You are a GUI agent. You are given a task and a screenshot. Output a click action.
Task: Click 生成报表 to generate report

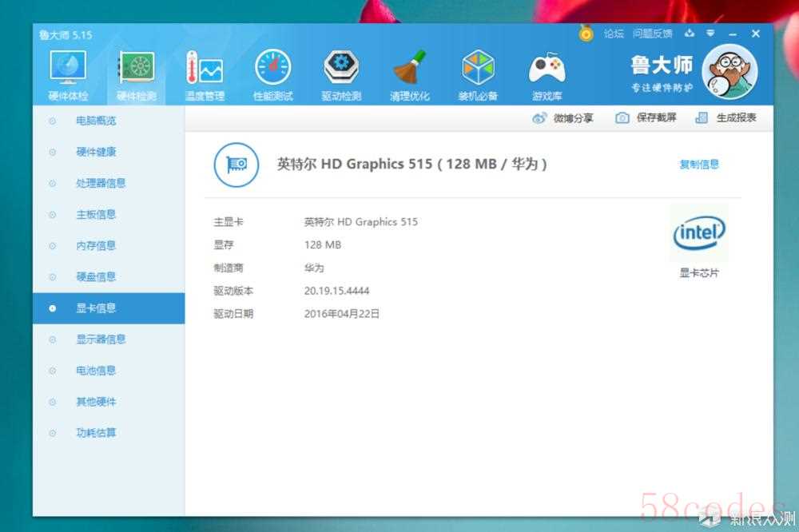[x=725, y=117]
